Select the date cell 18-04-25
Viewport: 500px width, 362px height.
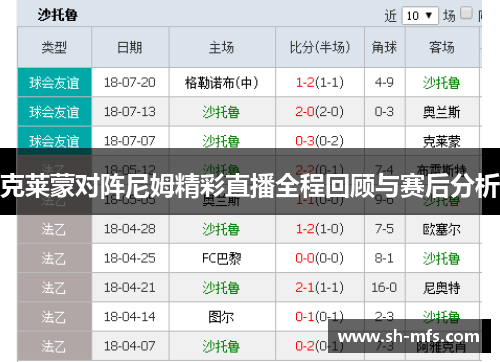pos(130,258)
